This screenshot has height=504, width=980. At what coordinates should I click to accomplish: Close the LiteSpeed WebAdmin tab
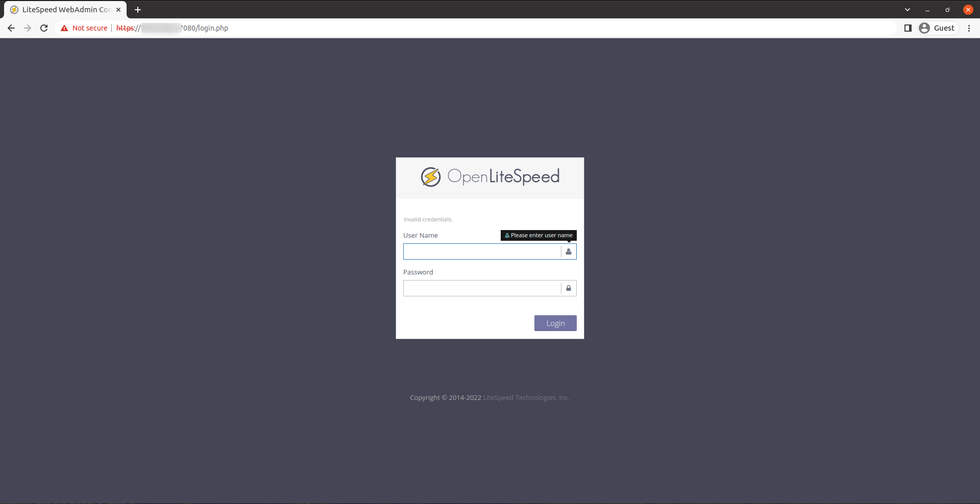pos(118,10)
